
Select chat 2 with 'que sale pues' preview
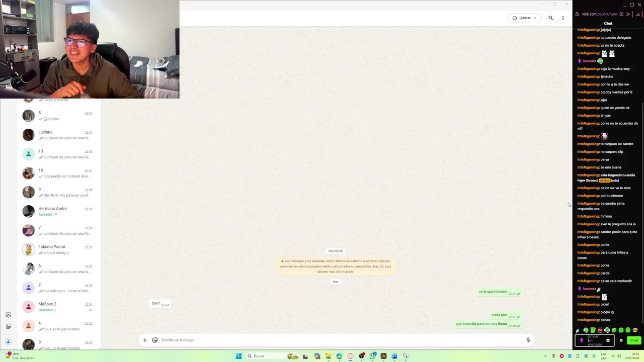(59, 288)
